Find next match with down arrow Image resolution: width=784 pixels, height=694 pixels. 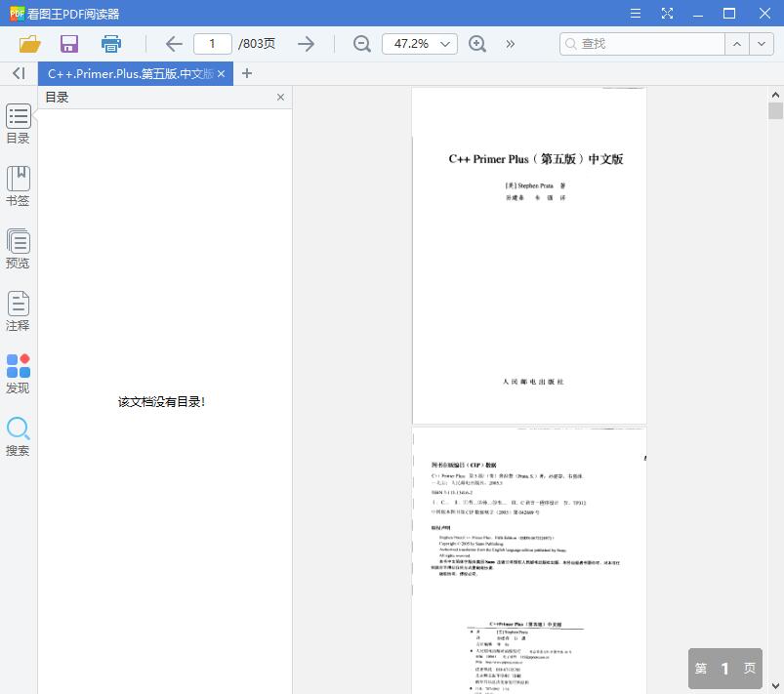[x=761, y=44]
